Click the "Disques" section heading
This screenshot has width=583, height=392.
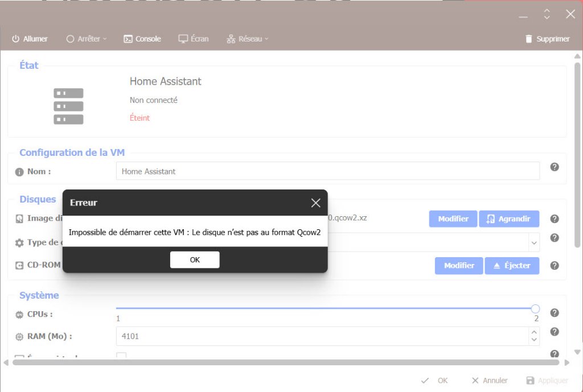(x=38, y=199)
